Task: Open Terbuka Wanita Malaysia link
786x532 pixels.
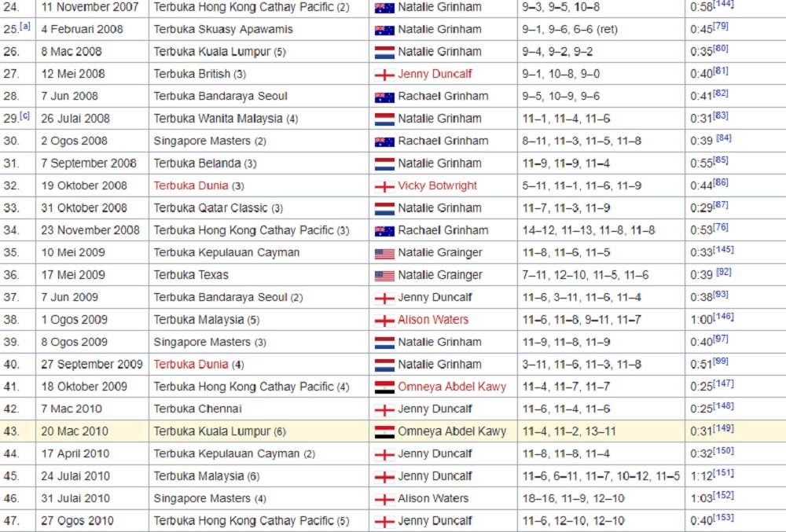Action: (x=218, y=118)
